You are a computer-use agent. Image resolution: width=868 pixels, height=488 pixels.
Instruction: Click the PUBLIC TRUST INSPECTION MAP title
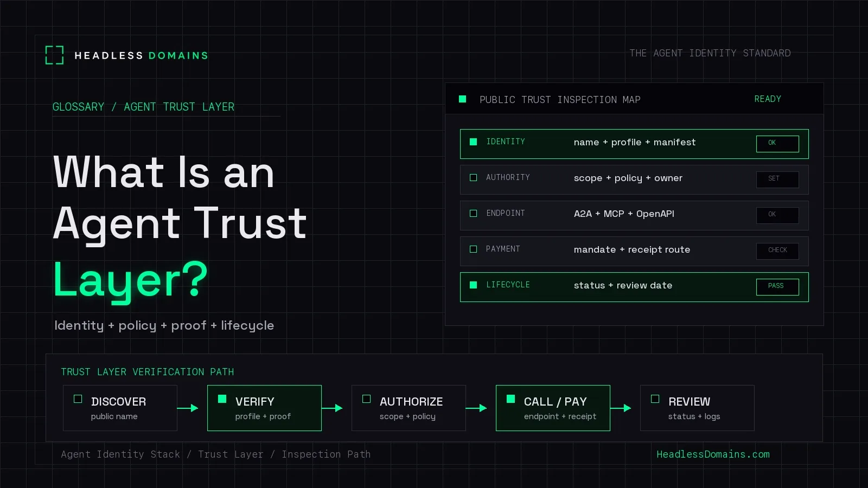click(x=560, y=100)
